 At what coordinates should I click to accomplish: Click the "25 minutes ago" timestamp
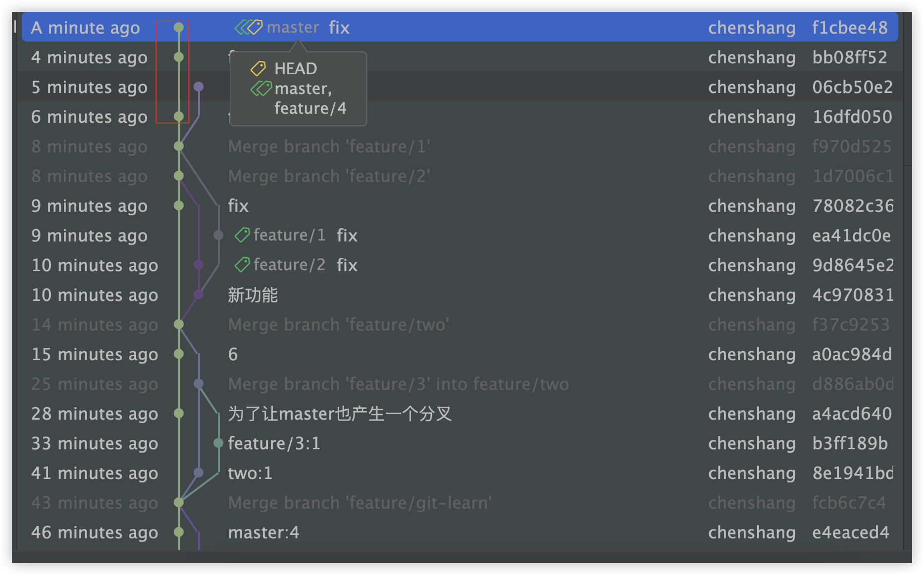click(x=95, y=384)
